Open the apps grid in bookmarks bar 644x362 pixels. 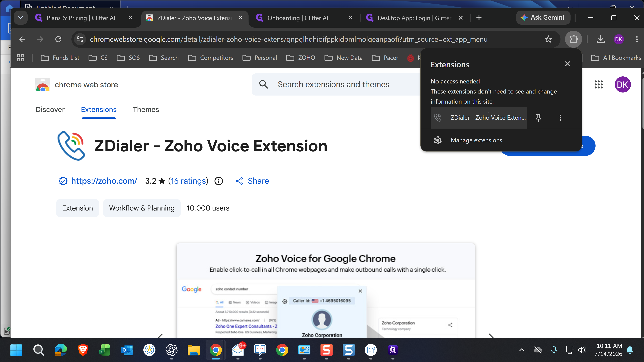pos(20,58)
